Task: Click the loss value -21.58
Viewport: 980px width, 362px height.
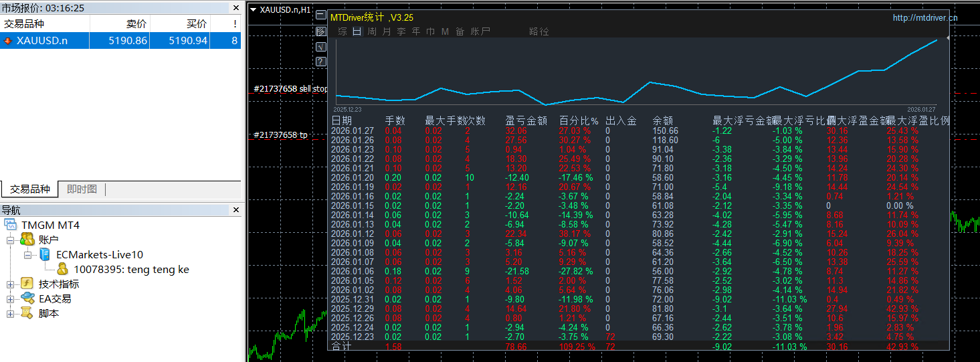Action: 517,271
